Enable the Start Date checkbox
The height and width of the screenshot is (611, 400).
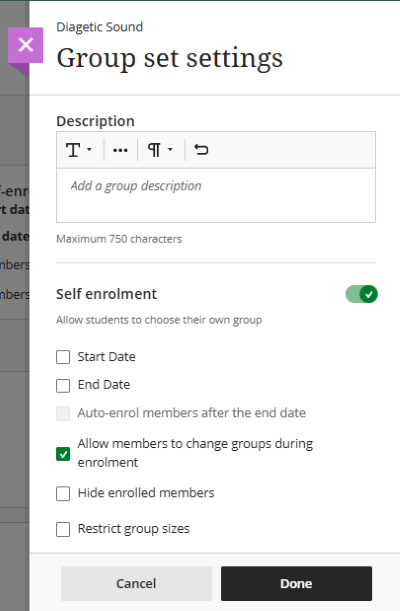point(63,357)
